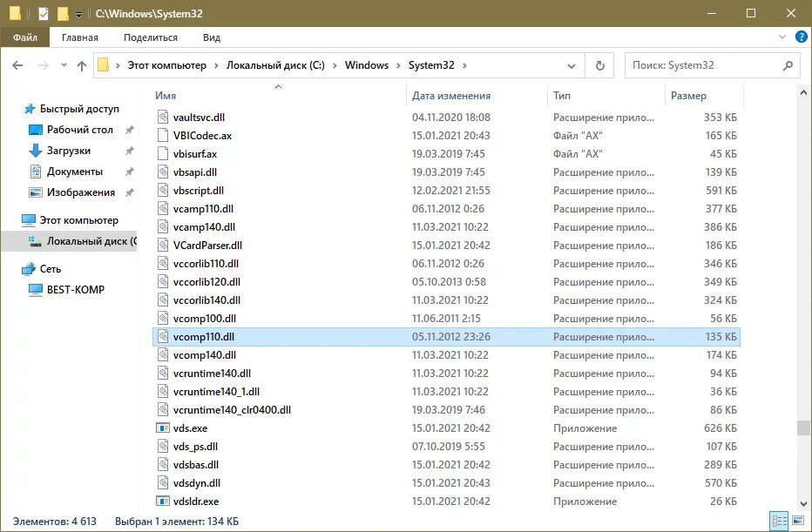Select the vbscript.dll file name

tap(199, 191)
